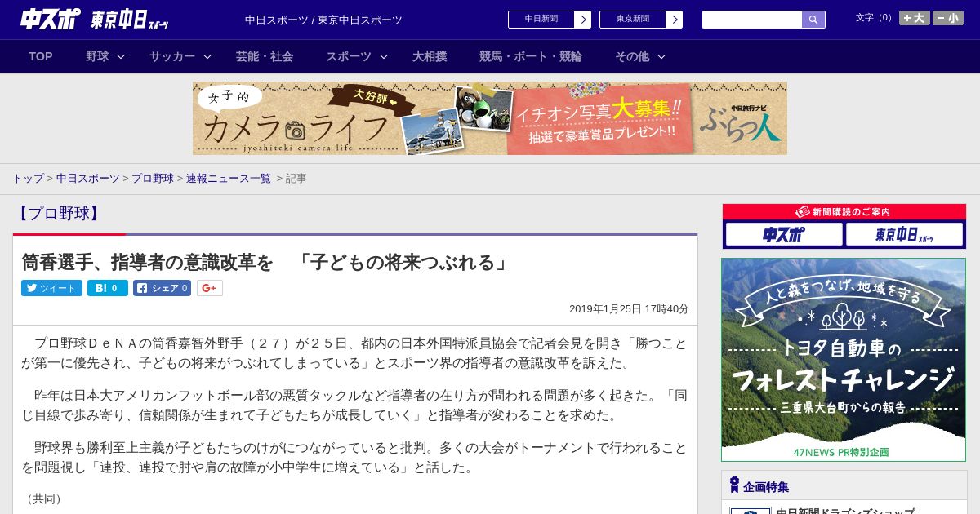Expand the サッカー menu dropdown
Screen dimensions: 980x514
coord(180,56)
